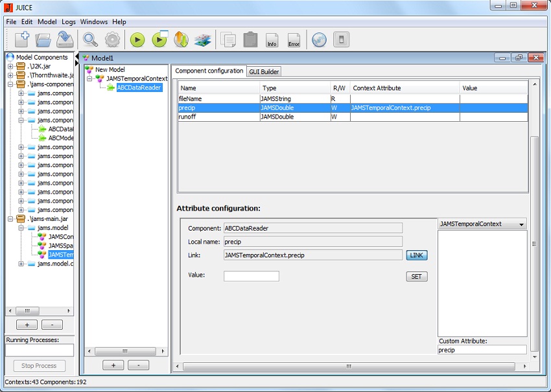Open the Error log toolbar icon
551x392 pixels.
(294, 40)
